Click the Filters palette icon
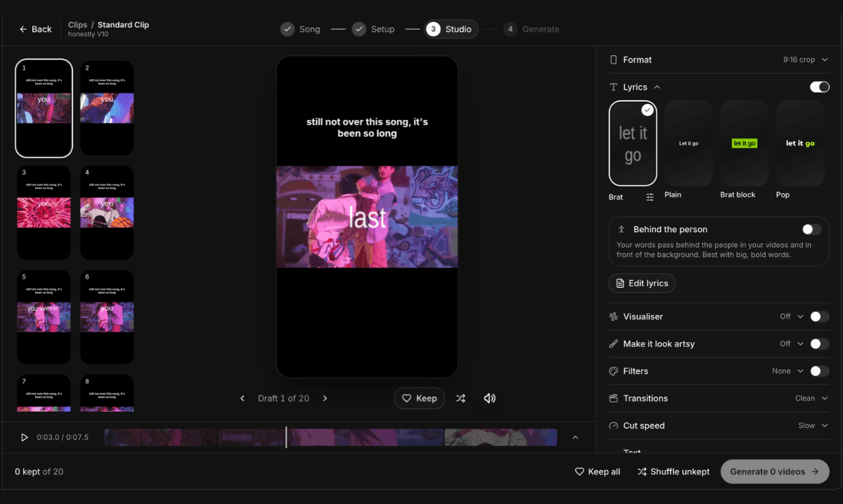This screenshot has height=504, width=843. [613, 371]
